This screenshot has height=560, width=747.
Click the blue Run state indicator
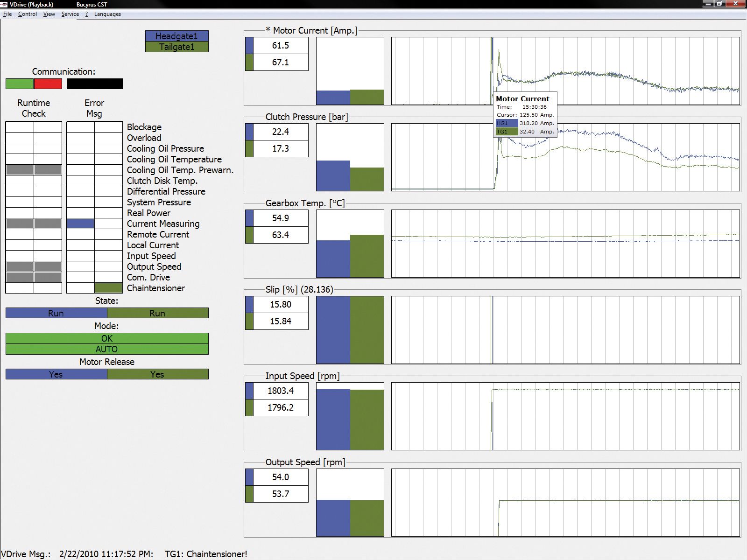coord(56,313)
